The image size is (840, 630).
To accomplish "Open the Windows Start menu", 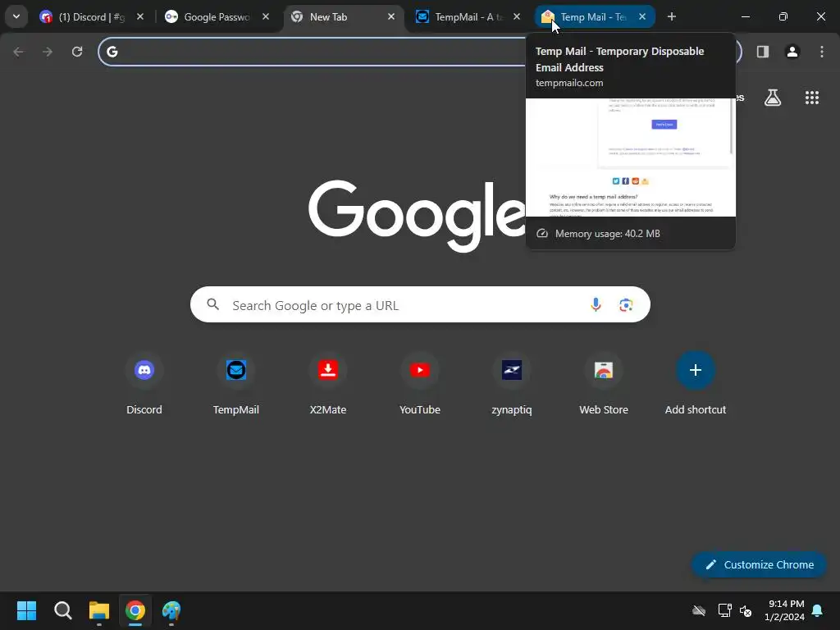I will pos(26,610).
